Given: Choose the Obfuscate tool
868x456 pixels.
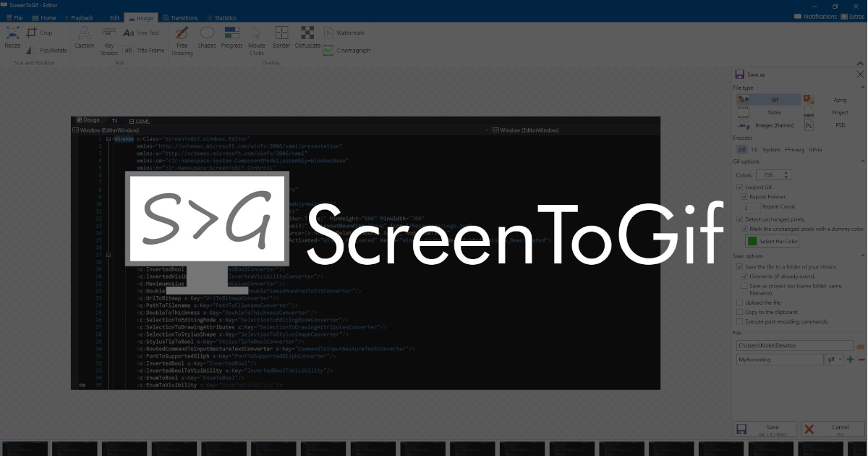Looking at the screenshot, I should coord(307,38).
